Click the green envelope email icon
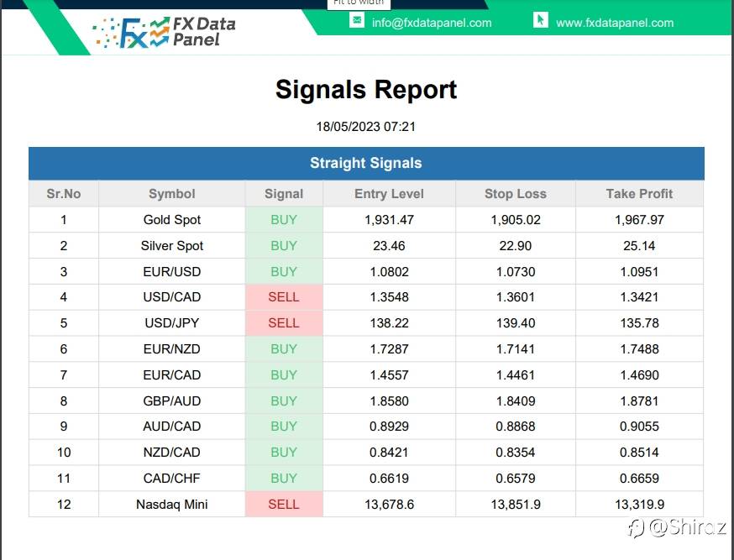The image size is (734, 560). 356,21
